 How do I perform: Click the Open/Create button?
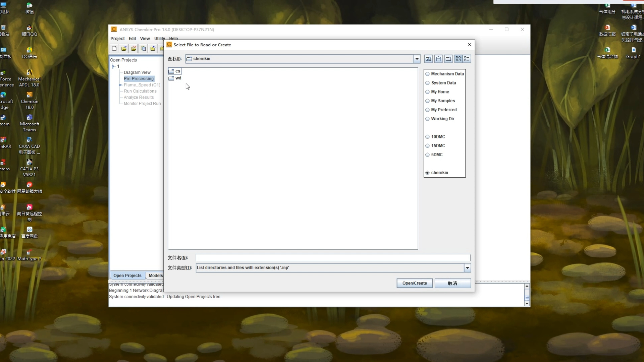coord(415,283)
